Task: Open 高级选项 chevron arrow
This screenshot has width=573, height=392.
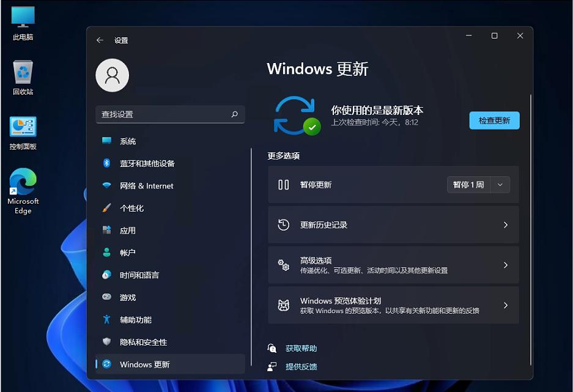Action: point(506,265)
